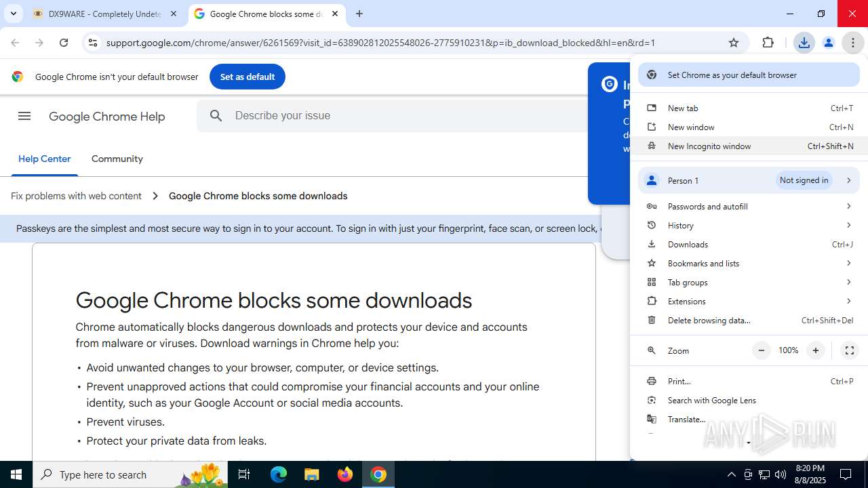Click the taskbar Type here to search box

(x=132, y=474)
